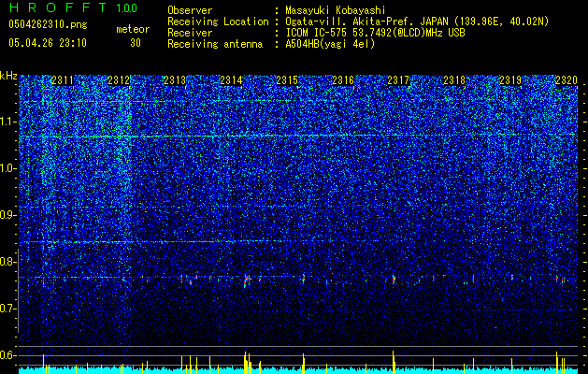Viewport: 588px width, 374px height.
Task: Click the 2314 time marker
Action: 231,80
